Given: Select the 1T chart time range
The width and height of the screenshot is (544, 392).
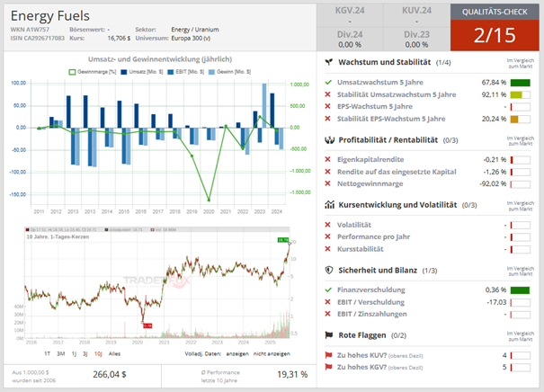Looking at the screenshot, I should coord(47,354).
